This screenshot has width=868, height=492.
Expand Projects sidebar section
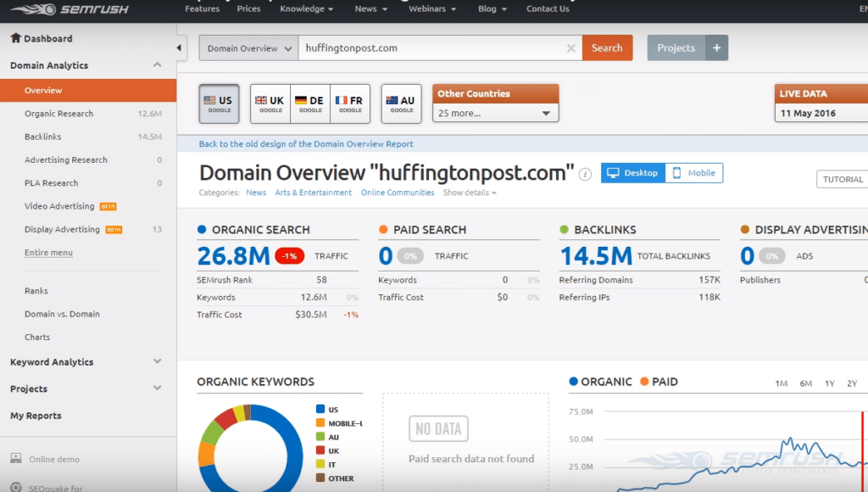click(x=157, y=388)
